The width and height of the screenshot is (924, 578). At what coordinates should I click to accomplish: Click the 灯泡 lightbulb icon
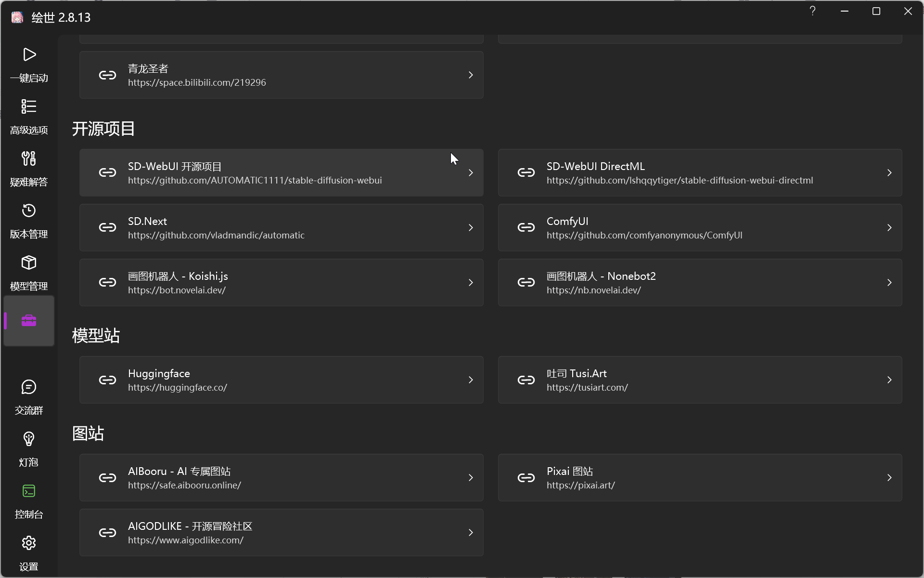(x=29, y=439)
